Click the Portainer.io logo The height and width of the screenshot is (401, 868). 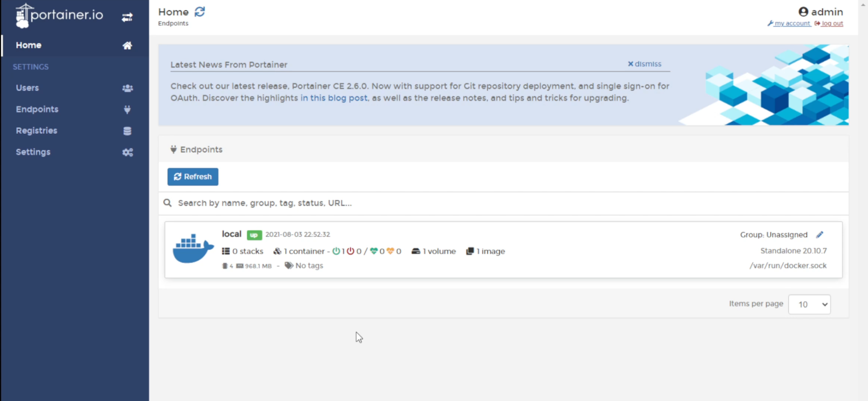[59, 15]
